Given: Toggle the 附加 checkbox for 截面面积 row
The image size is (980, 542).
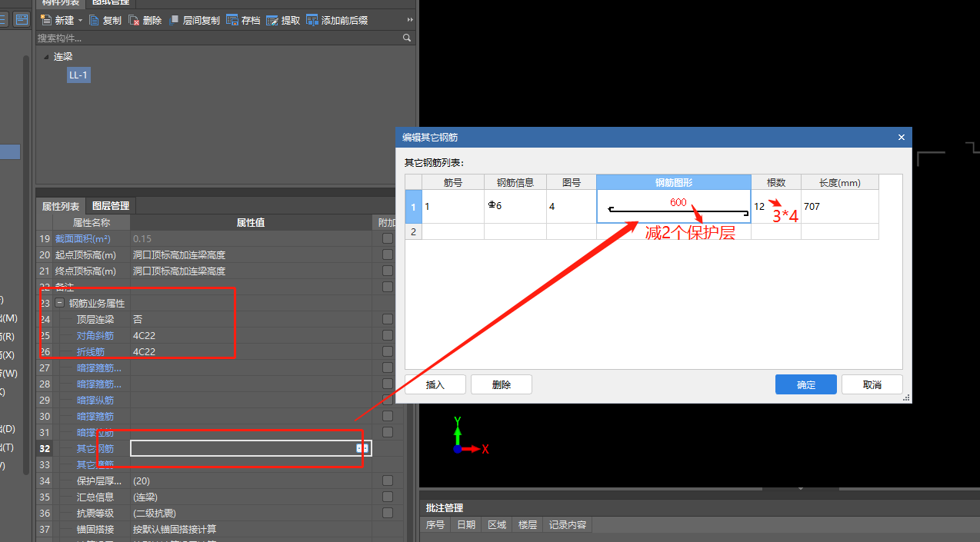Looking at the screenshot, I should pyautogui.click(x=388, y=239).
